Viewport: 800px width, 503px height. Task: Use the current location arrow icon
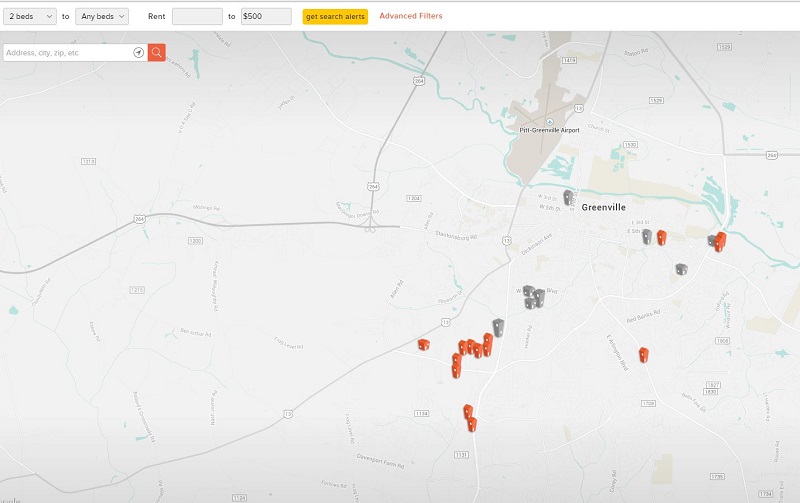coord(138,52)
